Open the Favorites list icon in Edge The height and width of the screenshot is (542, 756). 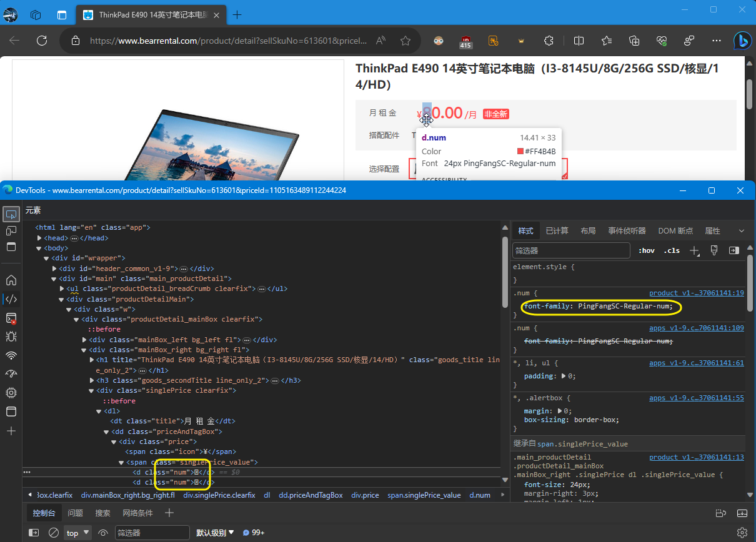click(x=607, y=41)
